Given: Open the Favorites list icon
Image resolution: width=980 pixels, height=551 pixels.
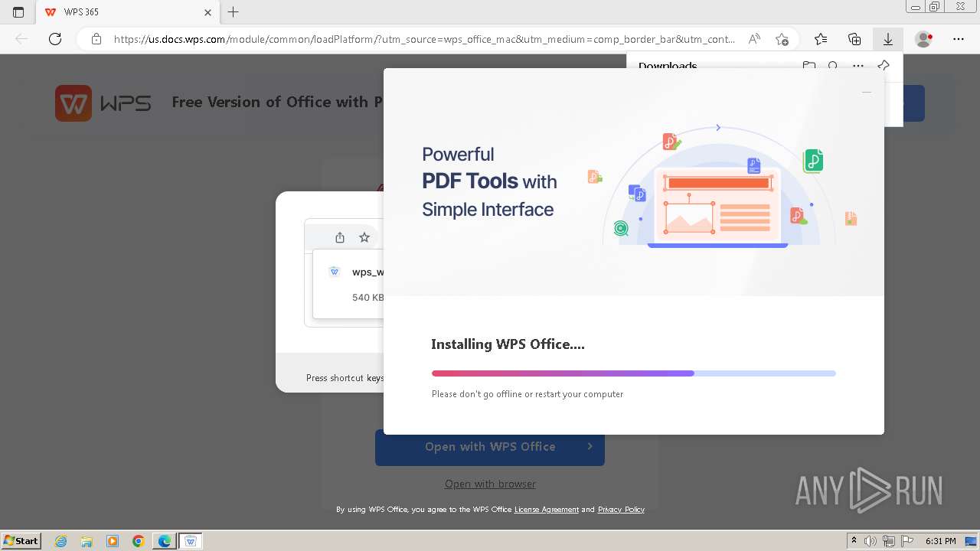Looking at the screenshot, I should pos(821,39).
